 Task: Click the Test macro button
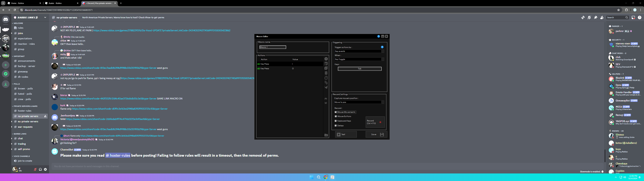[x=346, y=134]
